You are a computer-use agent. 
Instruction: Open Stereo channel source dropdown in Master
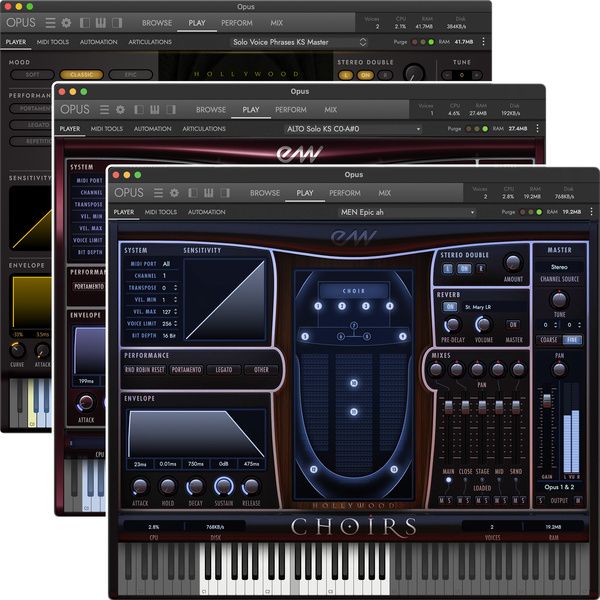(x=559, y=267)
